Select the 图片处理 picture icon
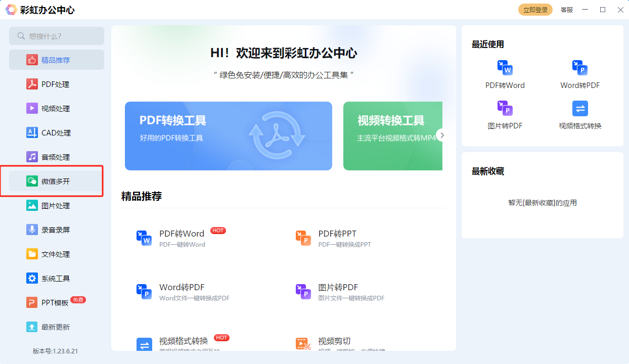The height and width of the screenshot is (364, 629). coord(32,206)
